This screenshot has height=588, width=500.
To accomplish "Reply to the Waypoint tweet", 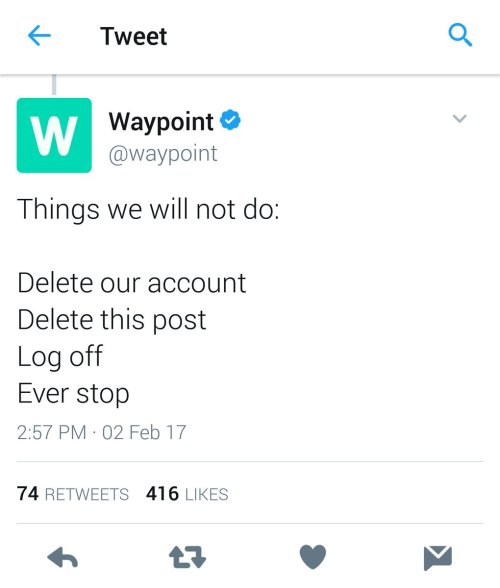I will [63, 557].
